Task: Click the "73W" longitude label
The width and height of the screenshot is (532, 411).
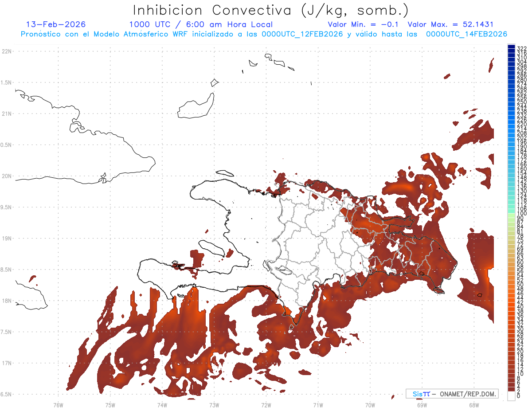Action: click(214, 405)
